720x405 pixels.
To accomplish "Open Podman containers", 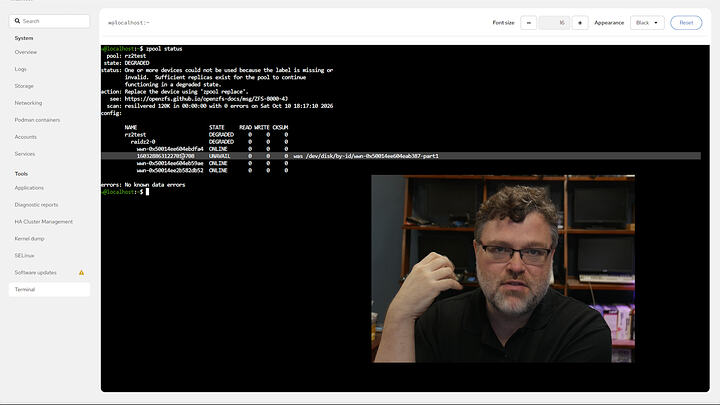I will (37, 120).
